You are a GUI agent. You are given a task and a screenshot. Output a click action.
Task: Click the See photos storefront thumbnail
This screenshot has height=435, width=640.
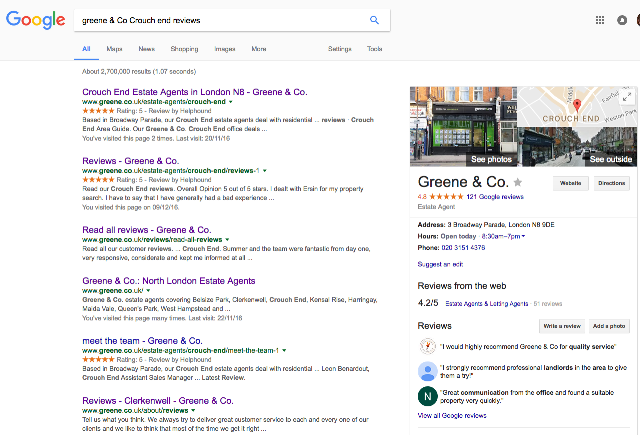(463, 127)
